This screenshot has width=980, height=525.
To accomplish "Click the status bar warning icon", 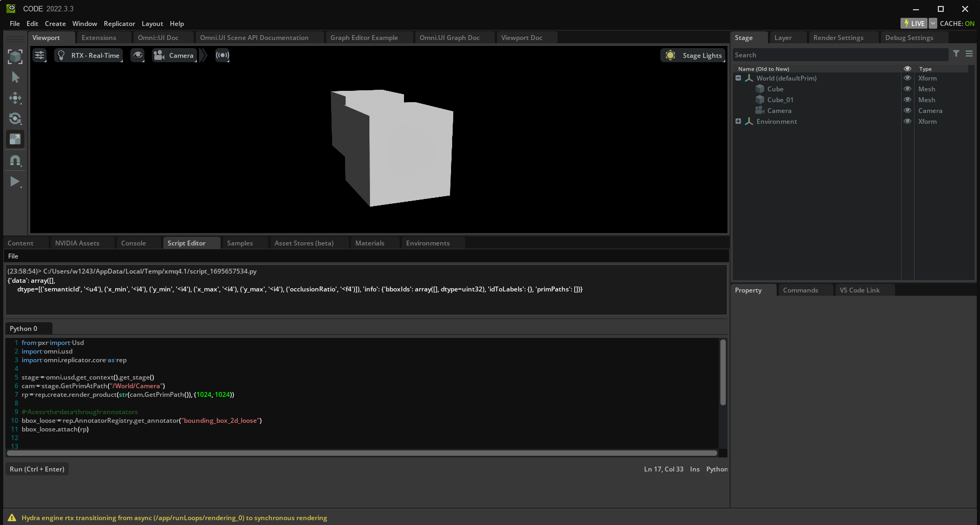I will 12,517.
